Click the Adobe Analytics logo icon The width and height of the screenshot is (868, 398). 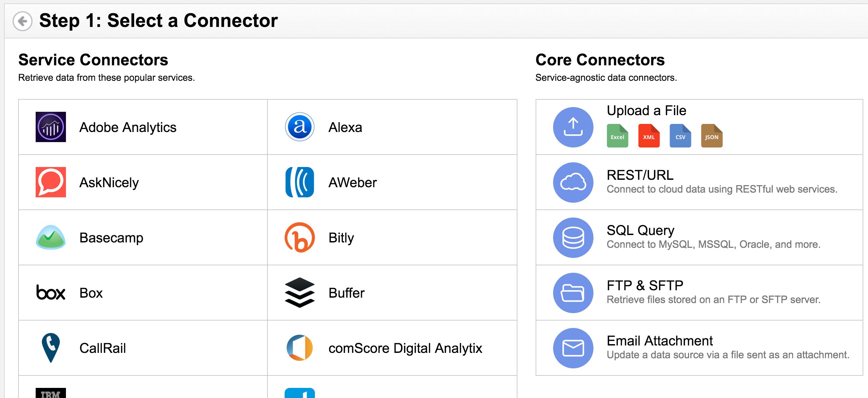[51, 127]
